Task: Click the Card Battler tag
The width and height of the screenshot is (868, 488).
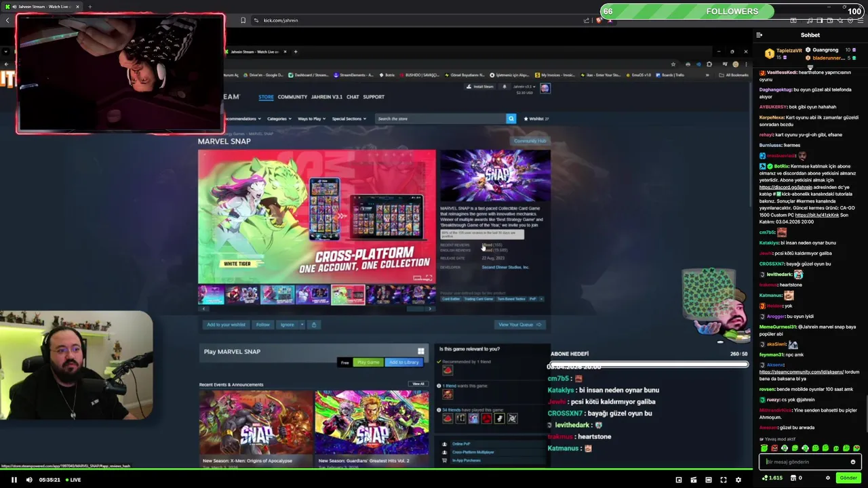Action: 451,299
